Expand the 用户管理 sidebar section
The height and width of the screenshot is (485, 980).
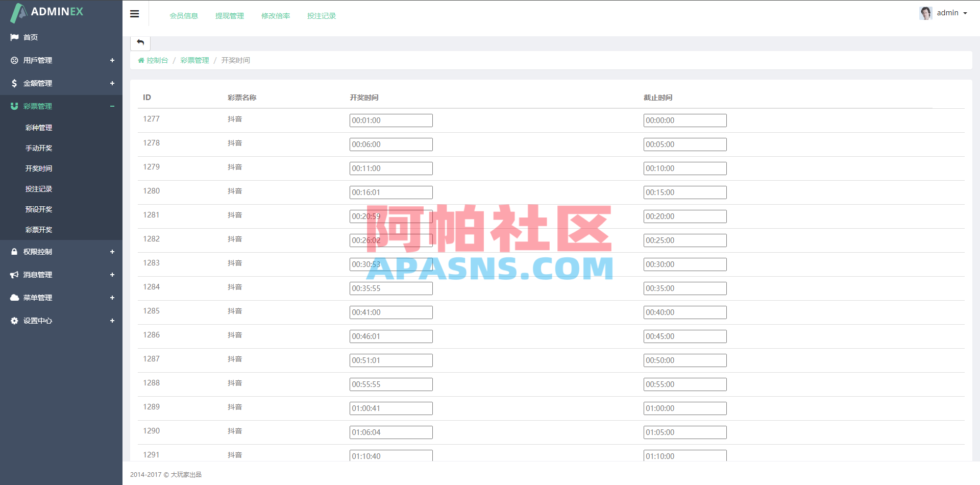pos(112,60)
